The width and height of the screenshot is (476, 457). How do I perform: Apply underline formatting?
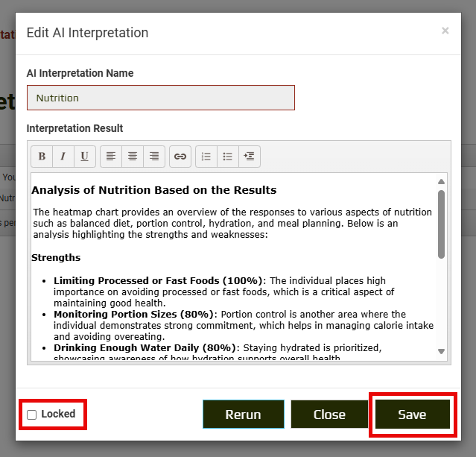(x=84, y=157)
